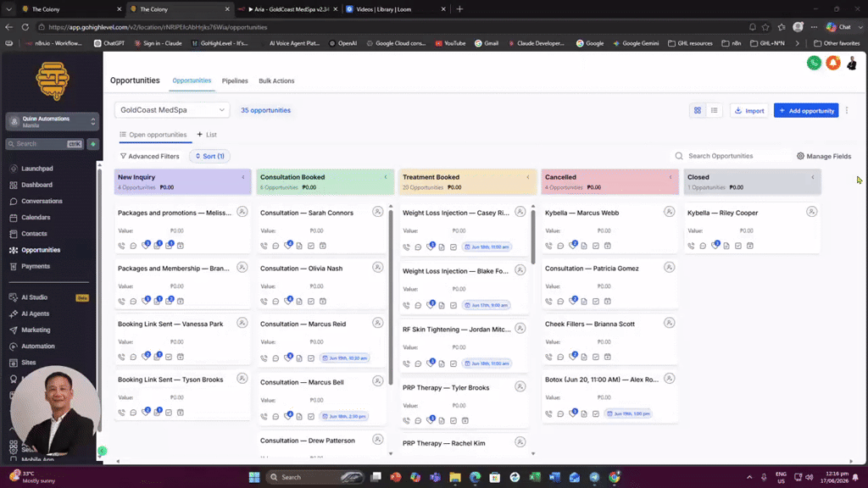Click the Search Opportunities field
Screen dimensions: 868x488
[730, 156]
